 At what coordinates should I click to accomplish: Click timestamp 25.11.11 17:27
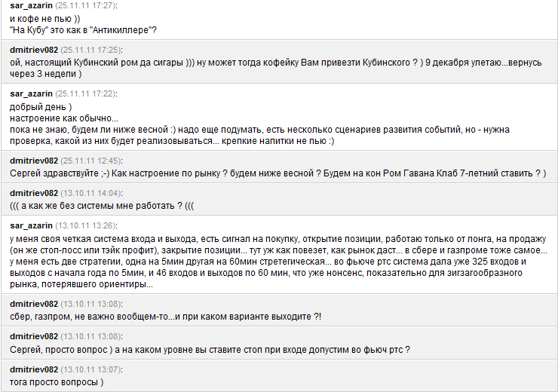[86, 6]
